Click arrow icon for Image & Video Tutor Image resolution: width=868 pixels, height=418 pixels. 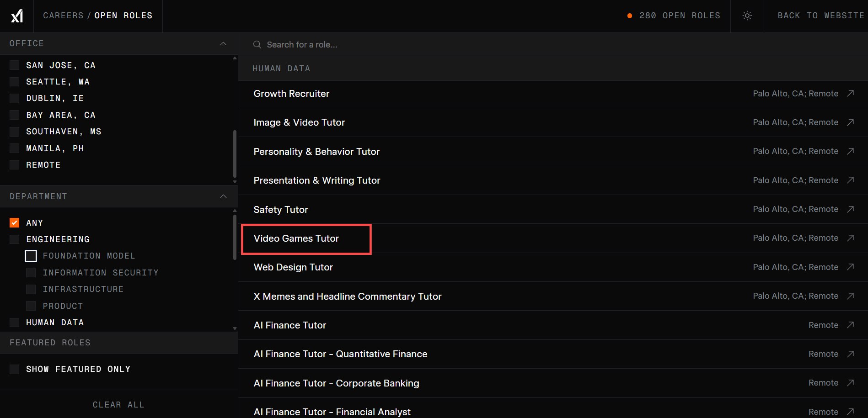(850, 122)
